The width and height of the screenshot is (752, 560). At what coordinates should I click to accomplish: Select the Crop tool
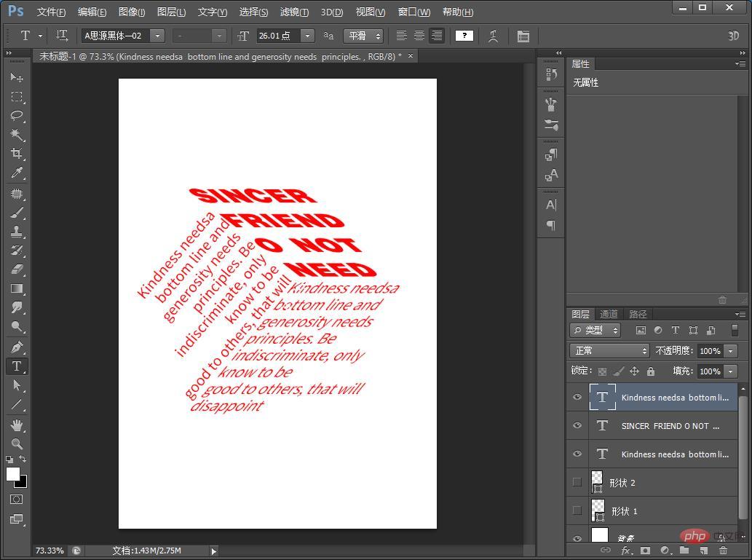[x=17, y=154]
